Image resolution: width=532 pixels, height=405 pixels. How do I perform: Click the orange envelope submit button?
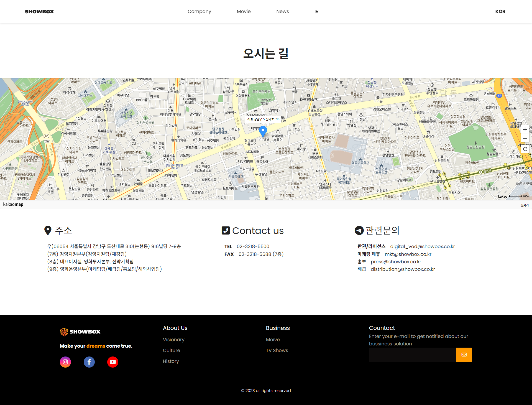464,355
